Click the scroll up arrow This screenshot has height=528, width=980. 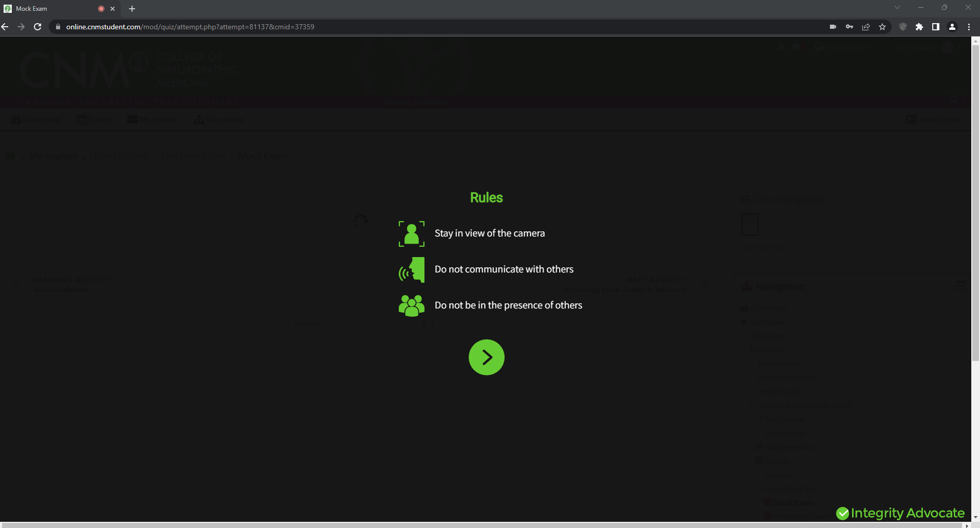point(975,41)
